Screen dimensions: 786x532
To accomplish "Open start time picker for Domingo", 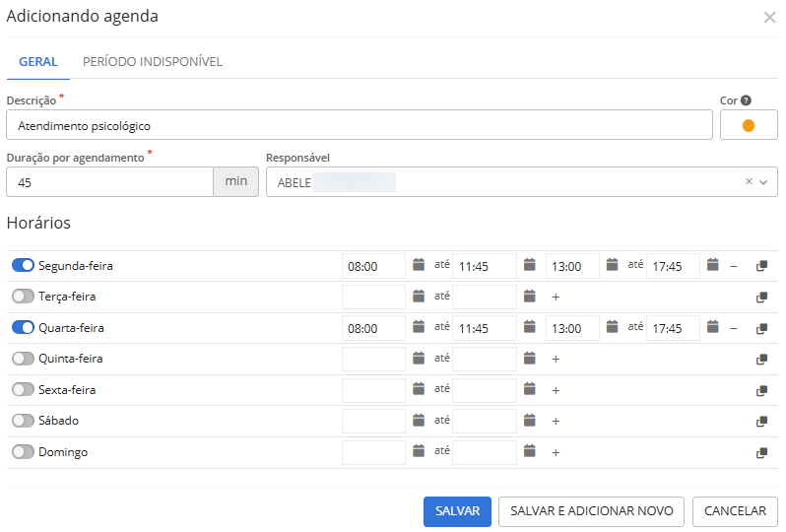I will pyautogui.click(x=419, y=451).
